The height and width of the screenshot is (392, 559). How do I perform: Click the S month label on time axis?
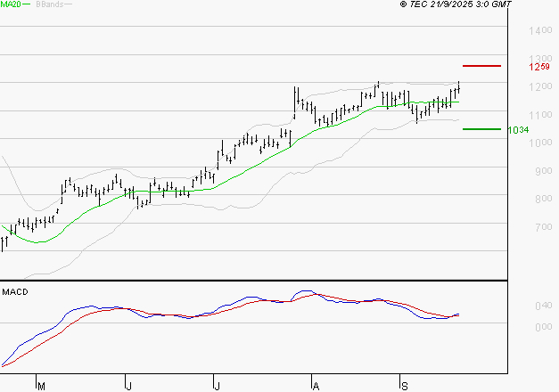click(404, 387)
